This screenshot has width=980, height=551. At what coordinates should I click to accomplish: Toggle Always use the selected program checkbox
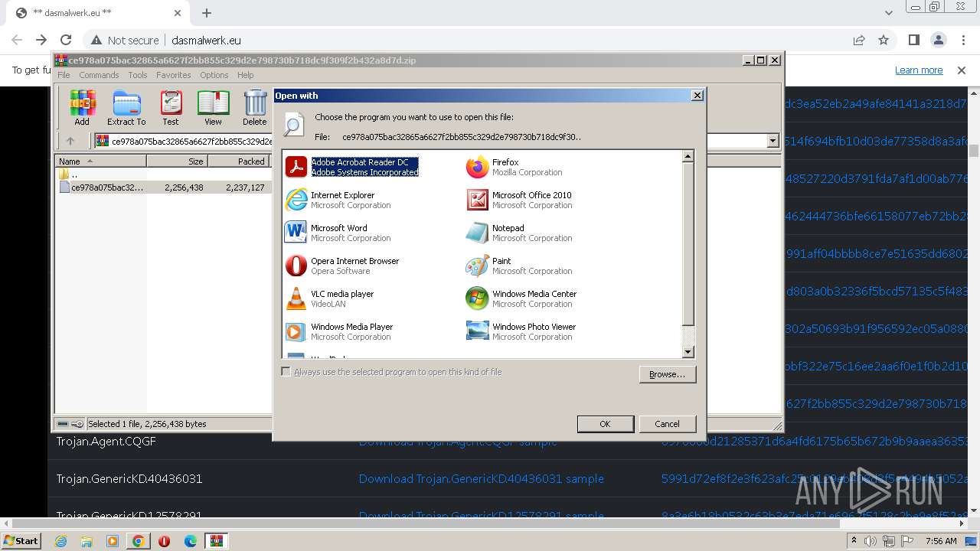(286, 372)
